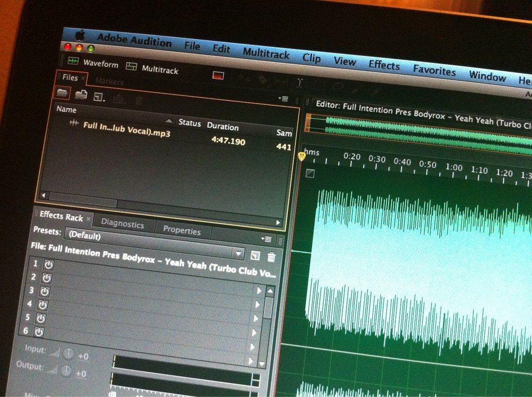Open the Files panel options menu icon
This screenshot has width=532, height=397.
[x=283, y=99]
